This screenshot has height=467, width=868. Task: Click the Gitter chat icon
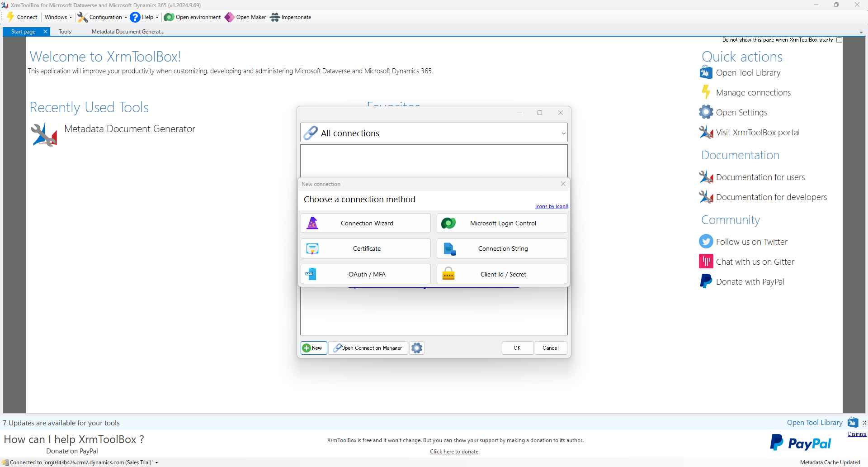pyautogui.click(x=706, y=262)
